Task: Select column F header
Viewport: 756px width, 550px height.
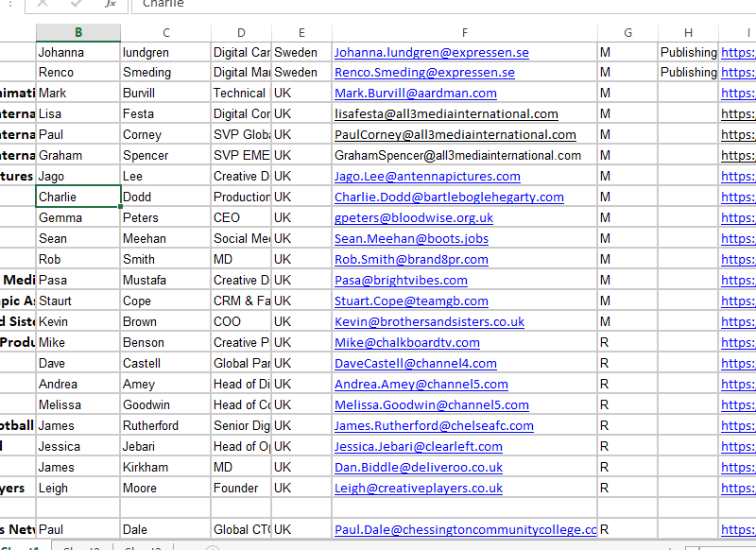Action: click(464, 33)
